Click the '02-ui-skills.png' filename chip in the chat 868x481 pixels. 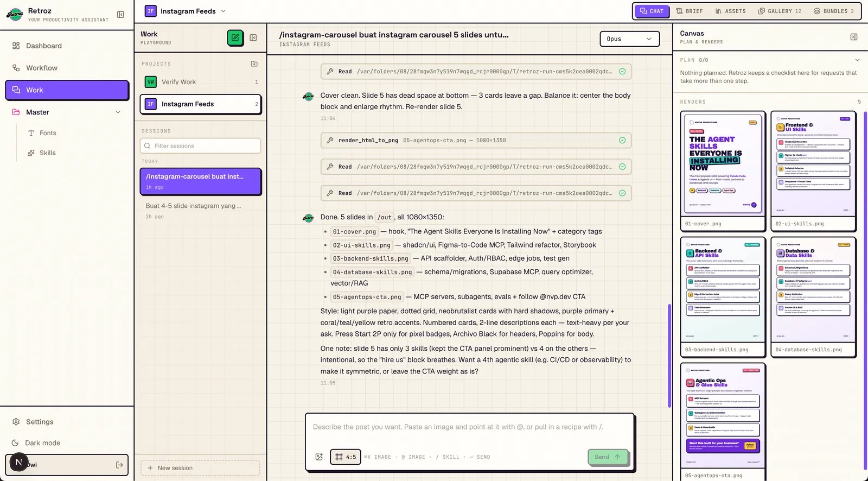(361, 245)
